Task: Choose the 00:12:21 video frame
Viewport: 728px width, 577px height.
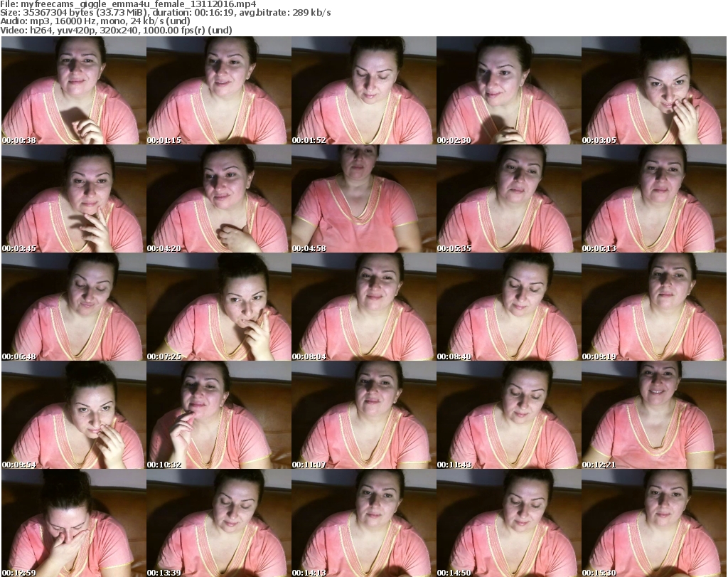Action: [x=654, y=415]
